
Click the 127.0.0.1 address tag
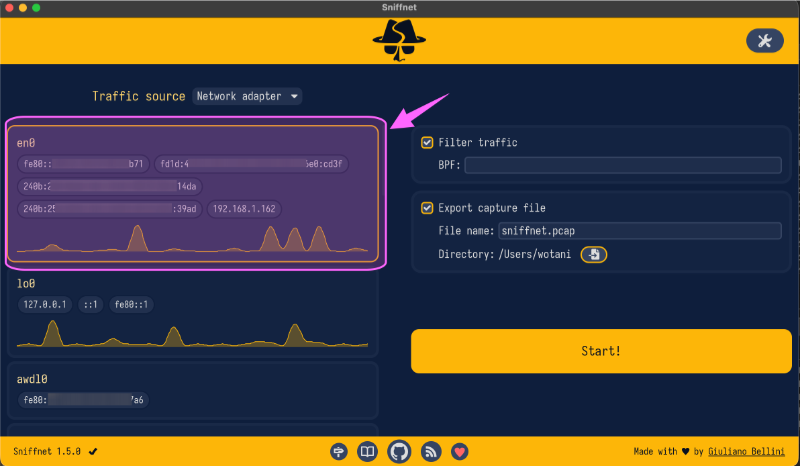pyautogui.click(x=45, y=305)
